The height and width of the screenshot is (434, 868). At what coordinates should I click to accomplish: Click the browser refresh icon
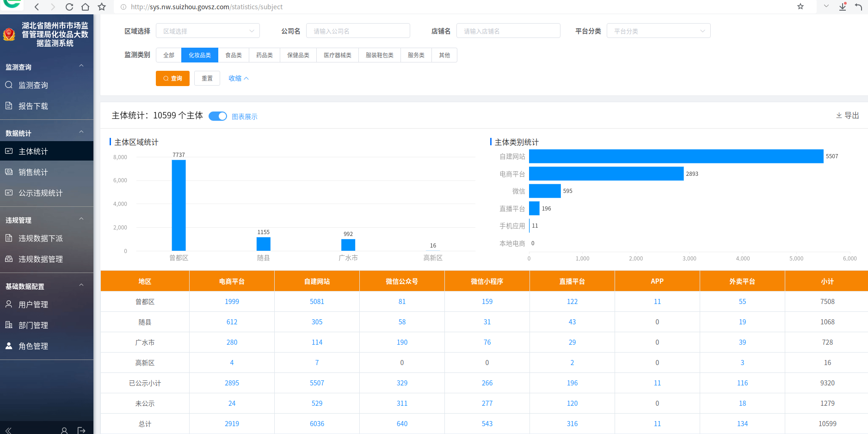[69, 7]
